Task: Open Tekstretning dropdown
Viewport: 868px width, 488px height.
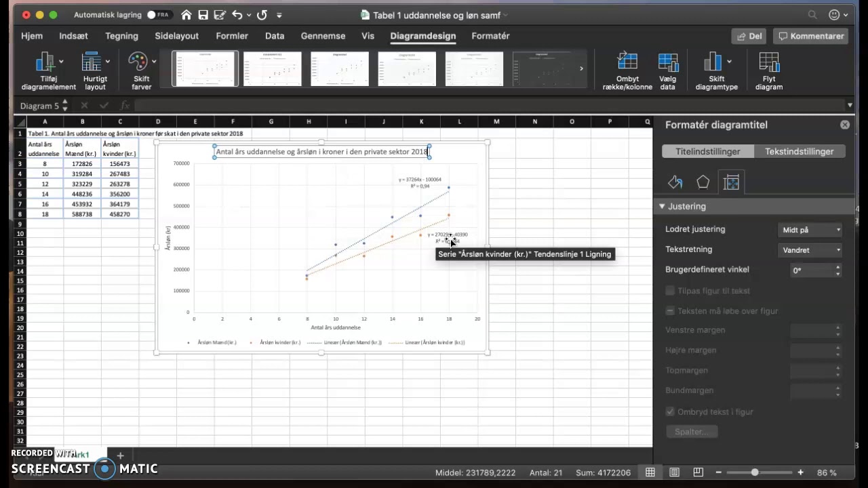Action: 811,250
